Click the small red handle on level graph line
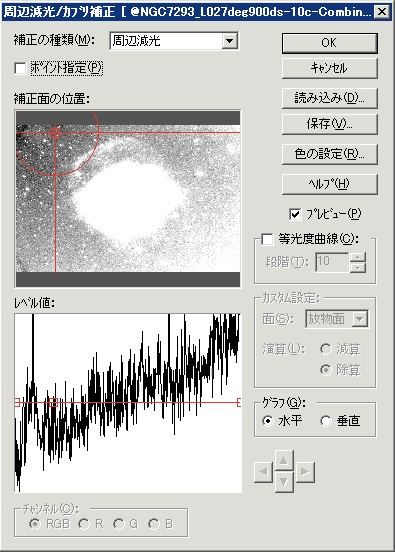 click(x=53, y=402)
